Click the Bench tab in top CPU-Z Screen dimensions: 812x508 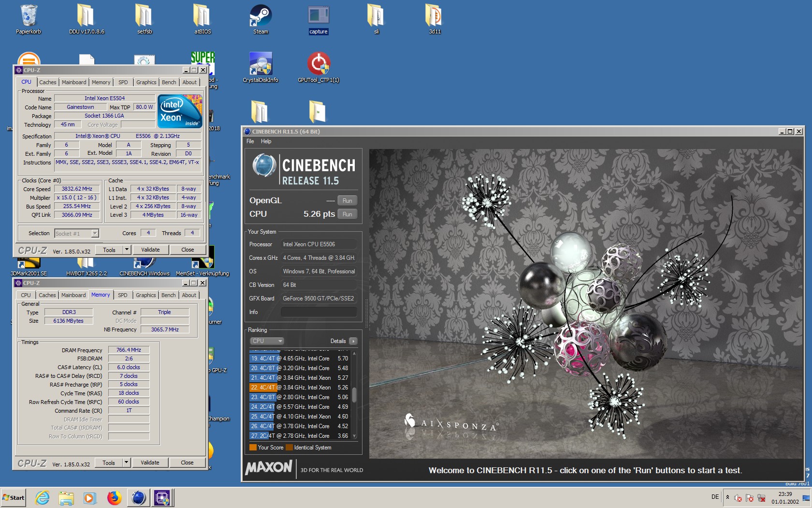(x=169, y=82)
